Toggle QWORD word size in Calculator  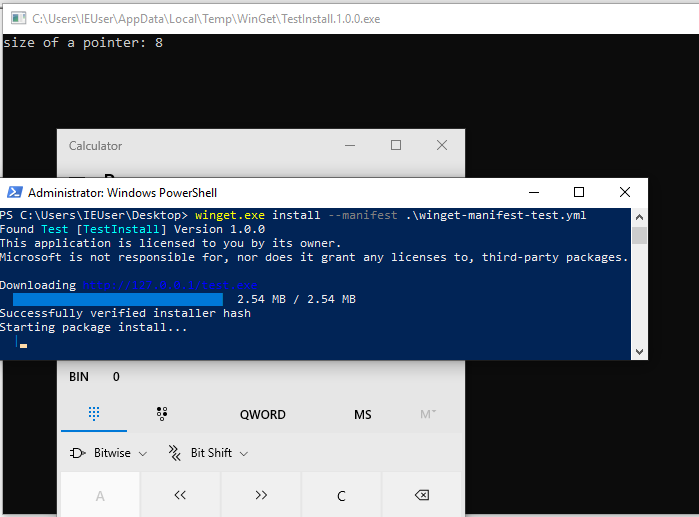263,414
